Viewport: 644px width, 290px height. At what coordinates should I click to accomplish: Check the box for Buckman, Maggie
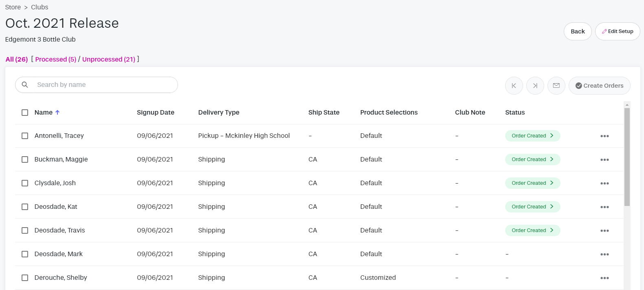point(25,159)
